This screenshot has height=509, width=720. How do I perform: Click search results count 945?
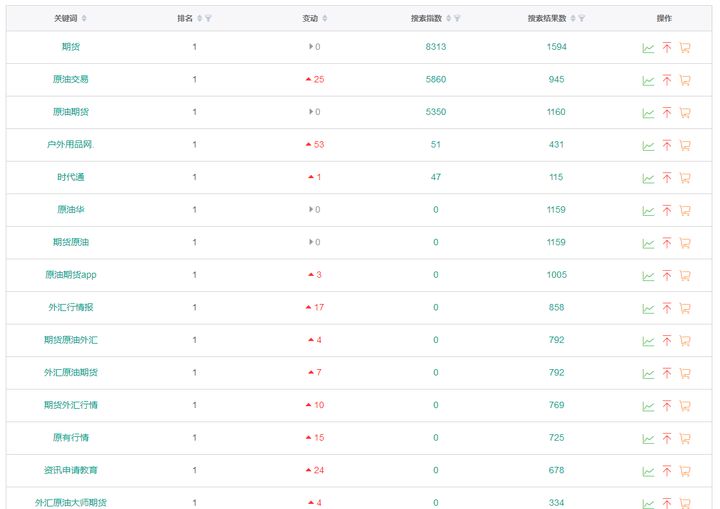tap(556, 79)
